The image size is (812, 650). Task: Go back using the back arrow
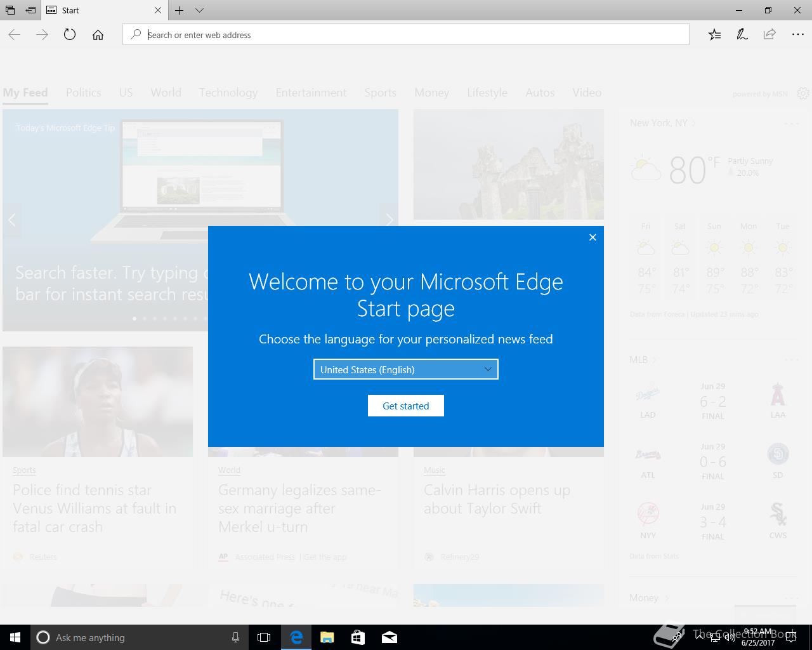click(15, 35)
